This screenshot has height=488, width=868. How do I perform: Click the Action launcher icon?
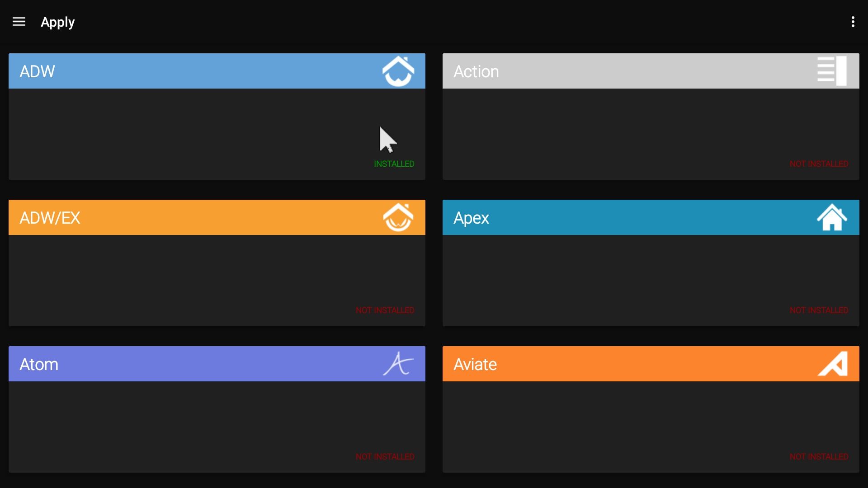point(832,71)
